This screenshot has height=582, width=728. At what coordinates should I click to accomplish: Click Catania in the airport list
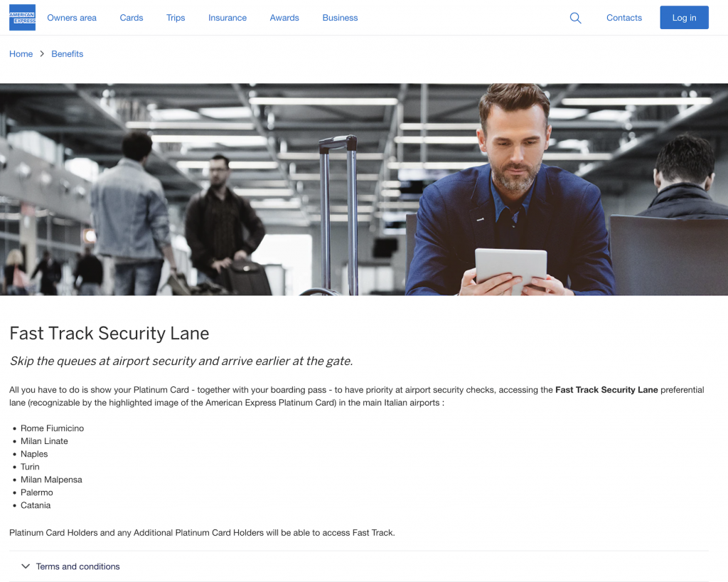(x=36, y=505)
